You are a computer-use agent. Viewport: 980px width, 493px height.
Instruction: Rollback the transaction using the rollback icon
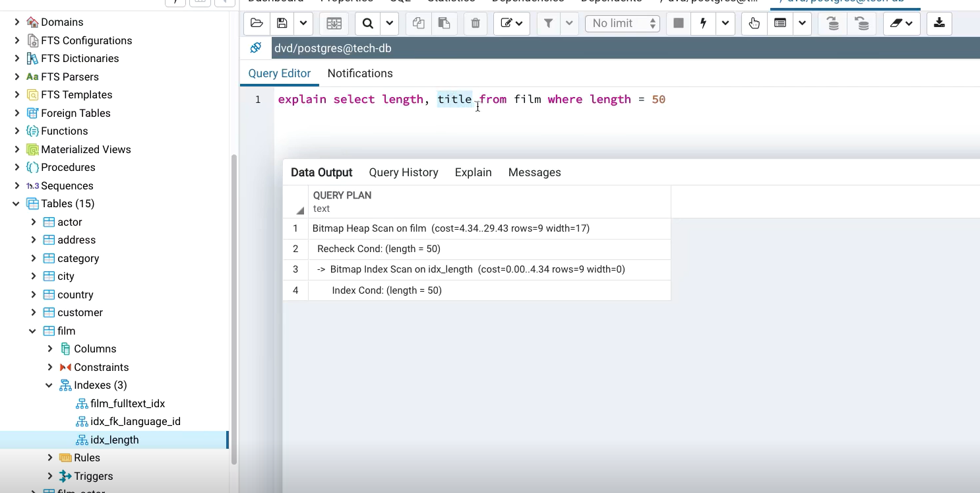tap(862, 23)
